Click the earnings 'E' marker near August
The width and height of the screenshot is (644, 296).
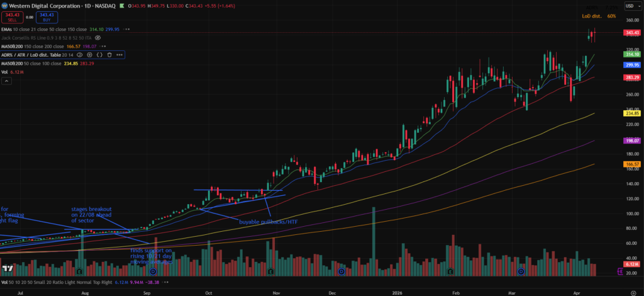pos(79,271)
